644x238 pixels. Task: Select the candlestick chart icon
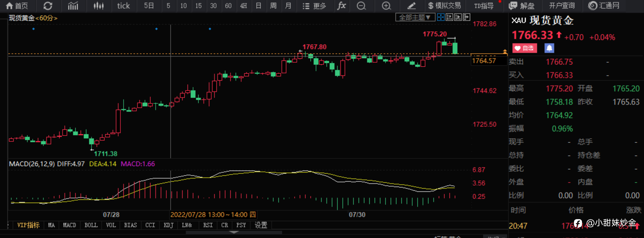pyautogui.click(x=98, y=6)
